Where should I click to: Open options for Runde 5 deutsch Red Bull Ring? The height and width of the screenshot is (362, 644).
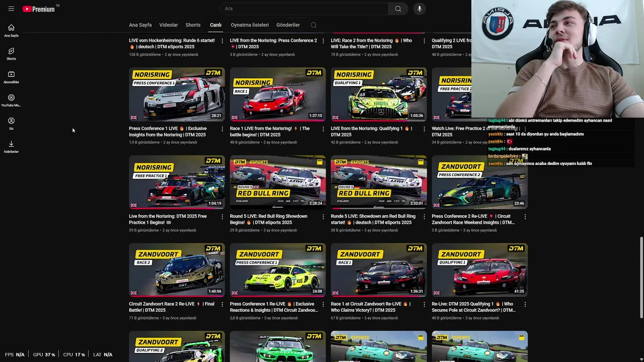[424, 217]
